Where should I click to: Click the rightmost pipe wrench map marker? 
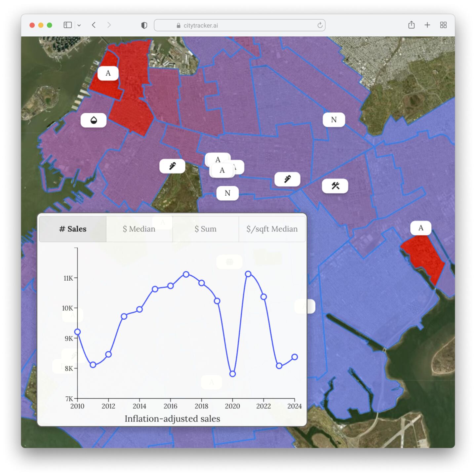click(x=287, y=178)
